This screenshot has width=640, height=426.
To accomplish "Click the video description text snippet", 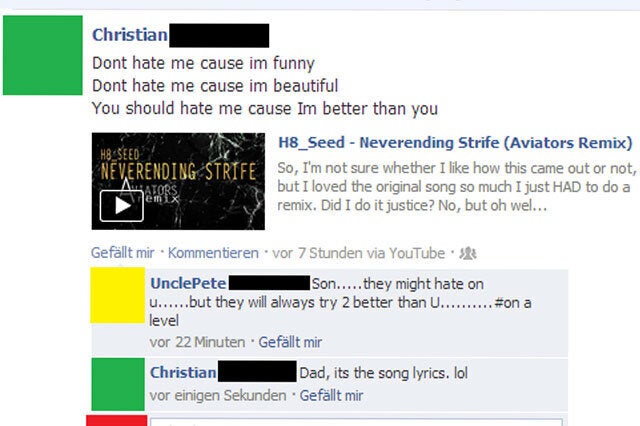I will 456,186.
